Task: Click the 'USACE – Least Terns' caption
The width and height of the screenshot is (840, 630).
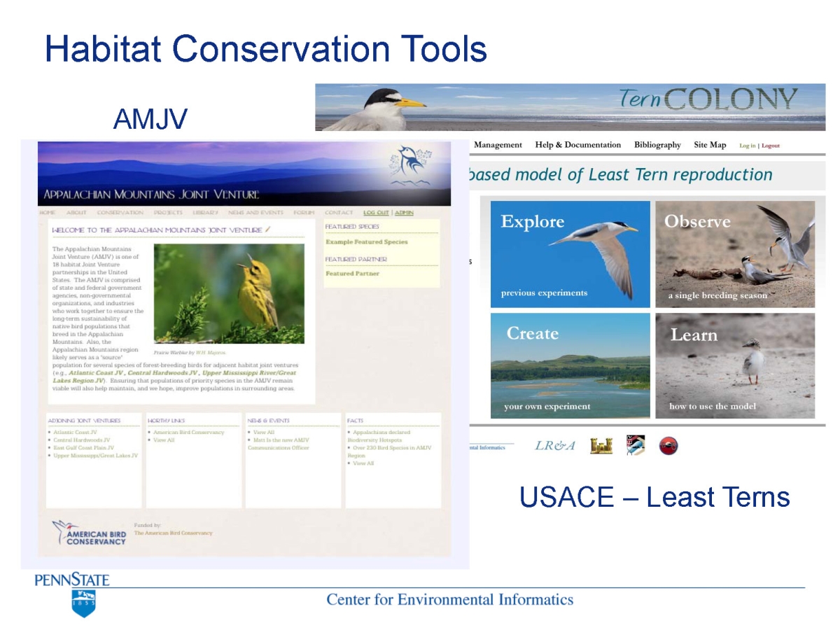Action: coord(654,497)
